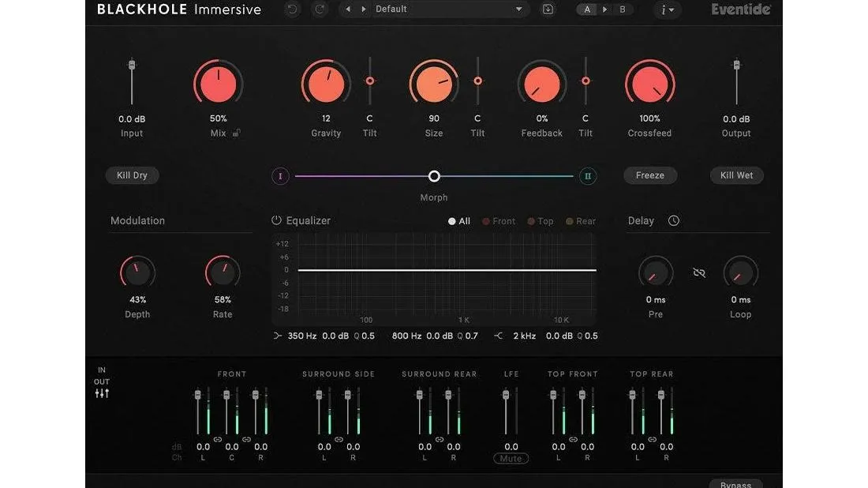The image size is (868, 488).
Task: Click the Surround Side L fader
Action: point(319,411)
